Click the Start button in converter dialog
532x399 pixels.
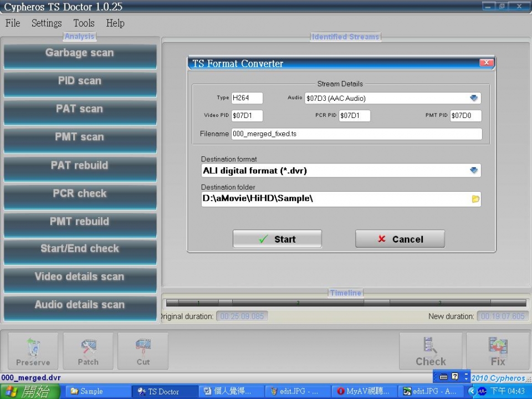click(x=277, y=239)
